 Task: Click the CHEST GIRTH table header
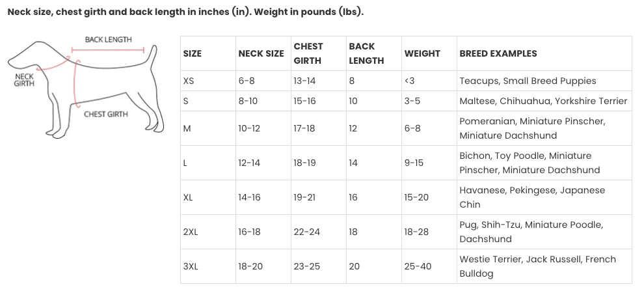point(308,53)
